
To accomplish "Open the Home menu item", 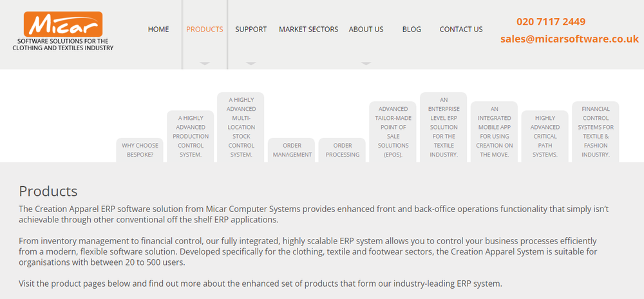I will (158, 29).
